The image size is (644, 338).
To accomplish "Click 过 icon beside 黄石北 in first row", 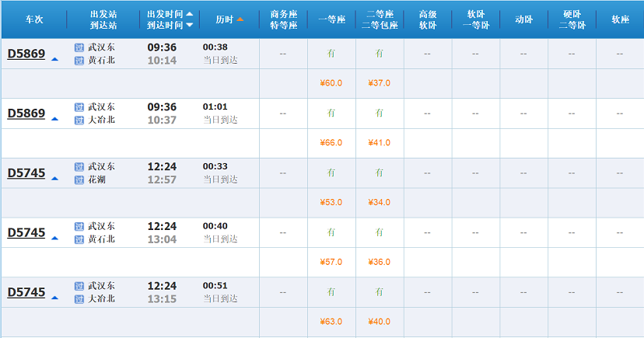I will (x=79, y=61).
